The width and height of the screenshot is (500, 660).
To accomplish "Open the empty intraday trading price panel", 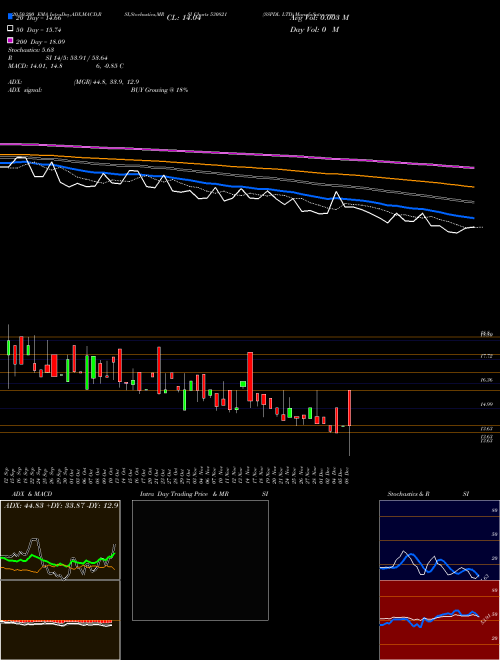I will coord(200,560).
